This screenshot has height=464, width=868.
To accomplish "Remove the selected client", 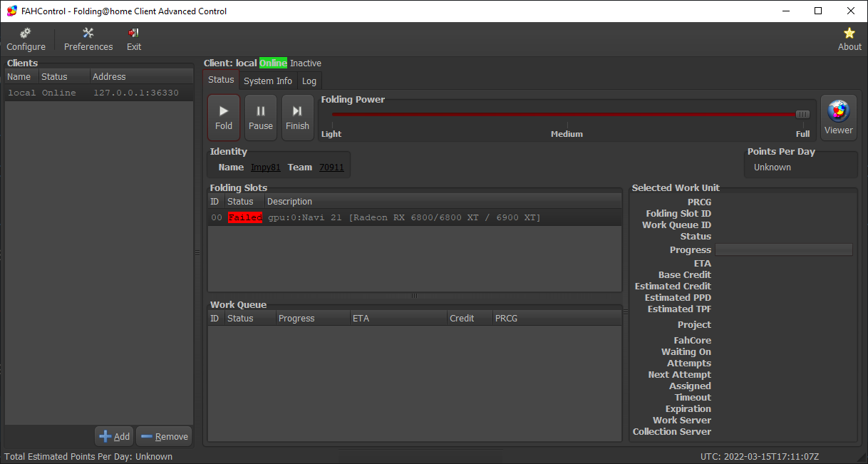I will coord(164,436).
